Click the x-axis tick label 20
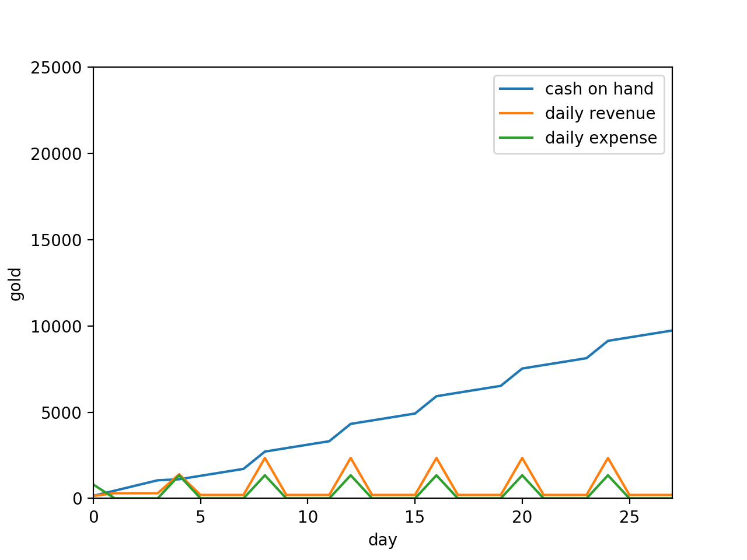This screenshot has height=560, width=747. pos(522,517)
